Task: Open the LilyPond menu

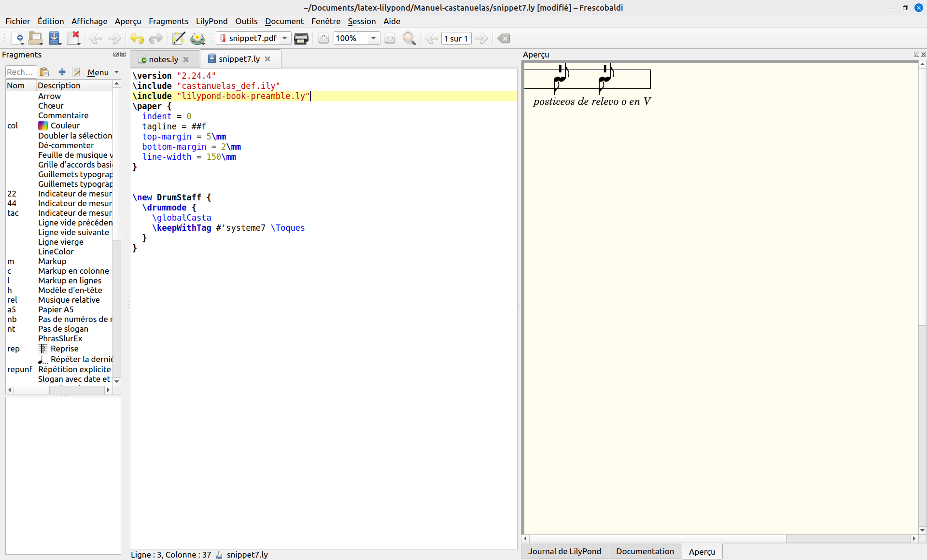Action: 211,21
